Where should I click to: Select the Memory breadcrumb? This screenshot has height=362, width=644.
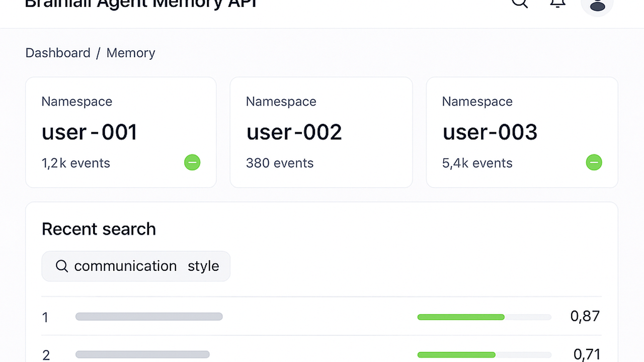(x=131, y=53)
